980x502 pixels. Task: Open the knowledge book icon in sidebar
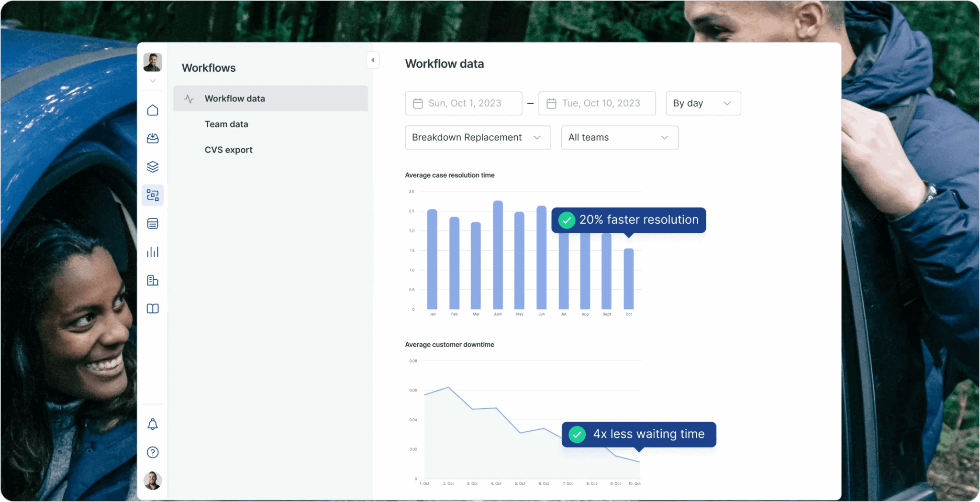(153, 309)
